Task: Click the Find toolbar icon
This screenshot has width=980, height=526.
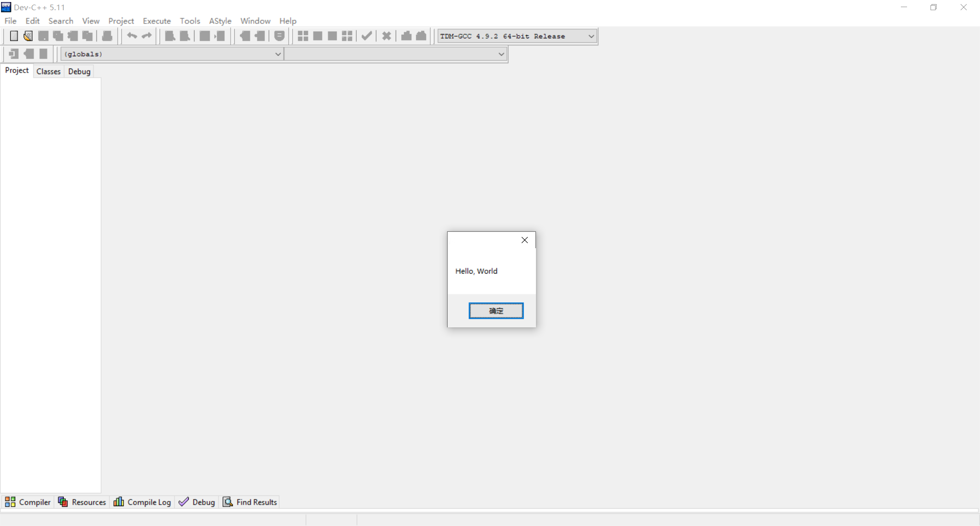Action: tap(170, 36)
